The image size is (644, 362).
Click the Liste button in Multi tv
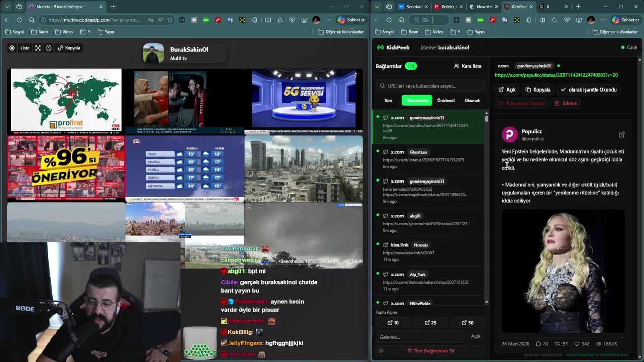pos(25,48)
